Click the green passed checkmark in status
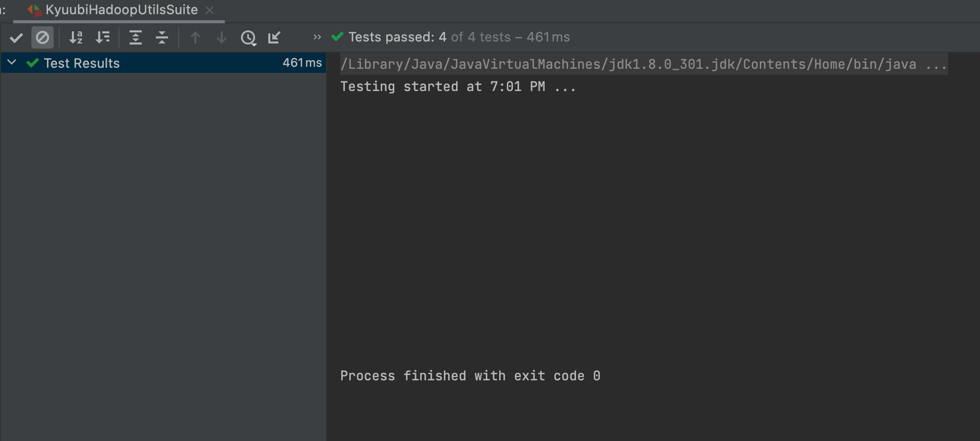This screenshot has width=980, height=441. click(338, 37)
